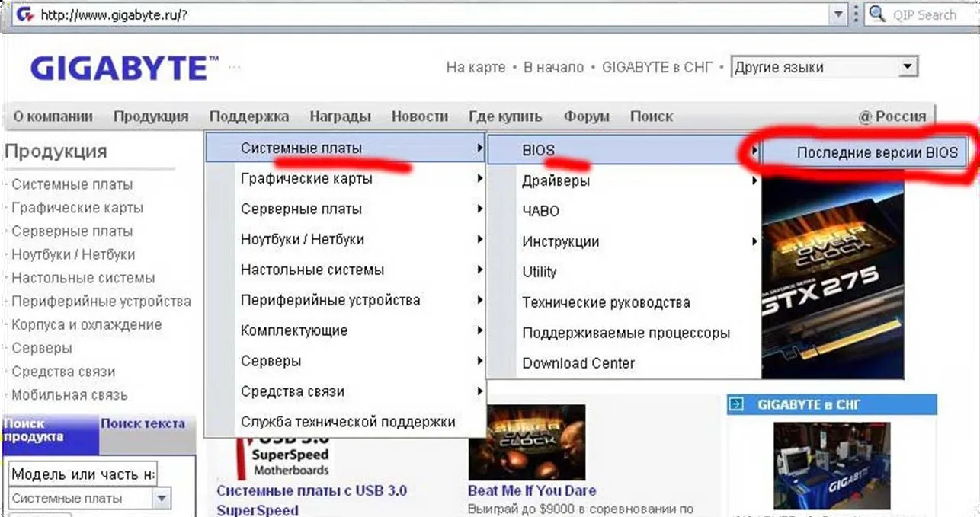
Task: Expand the Графические карты submenu arrow
Action: (x=479, y=178)
